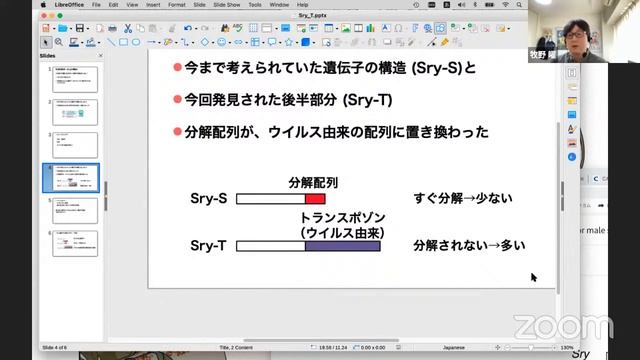Click the Wi-Fi status icon
The height and width of the screenshot is (360, 640).
point(505,5)
